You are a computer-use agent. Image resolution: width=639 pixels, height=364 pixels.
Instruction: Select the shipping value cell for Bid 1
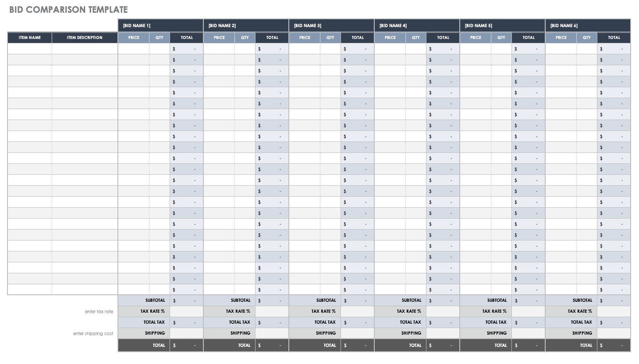(186, 333)
